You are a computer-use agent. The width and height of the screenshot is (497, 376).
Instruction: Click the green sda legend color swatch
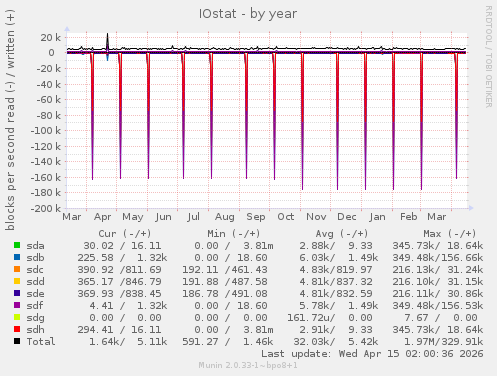(x=17, y=245)
